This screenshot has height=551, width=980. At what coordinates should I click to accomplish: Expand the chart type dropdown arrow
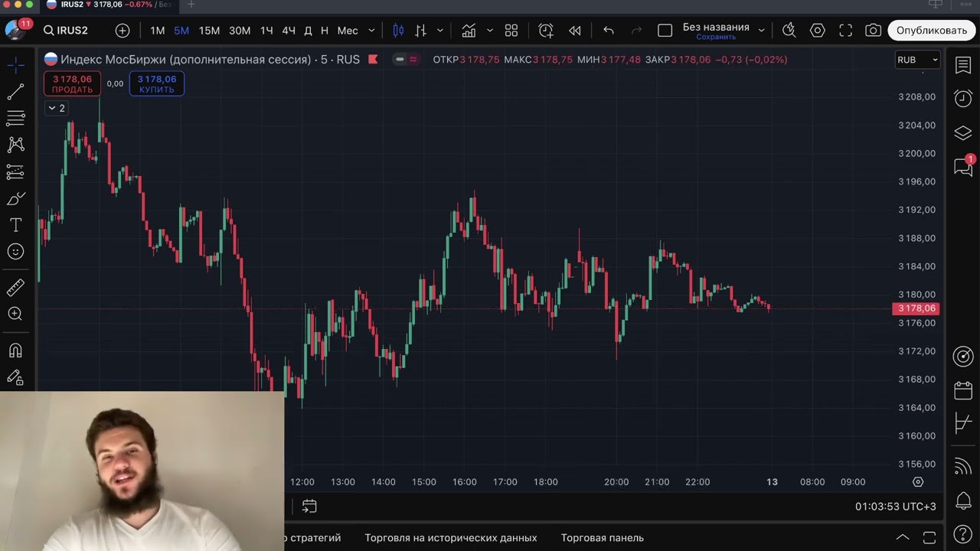(x=439, y=31)
